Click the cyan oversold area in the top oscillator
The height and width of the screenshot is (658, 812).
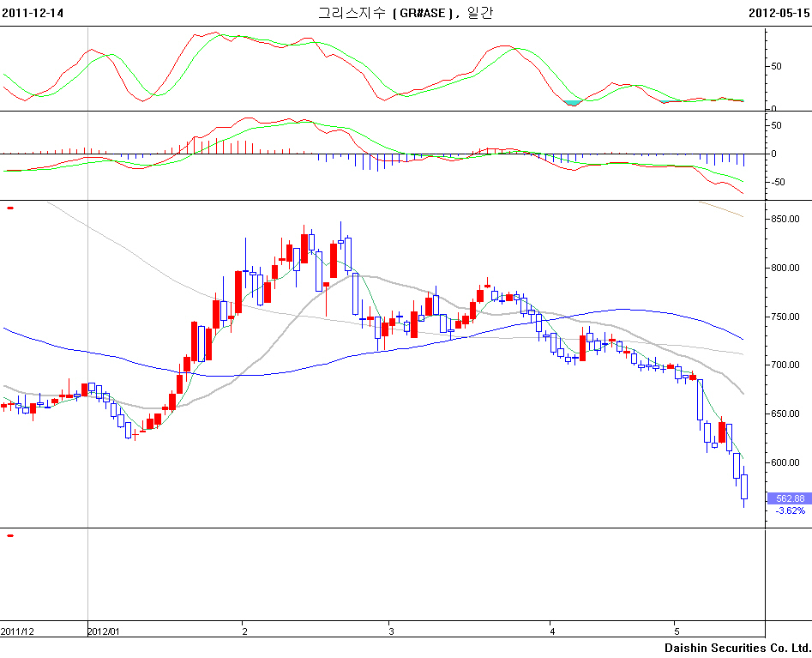tap(574, 102)
